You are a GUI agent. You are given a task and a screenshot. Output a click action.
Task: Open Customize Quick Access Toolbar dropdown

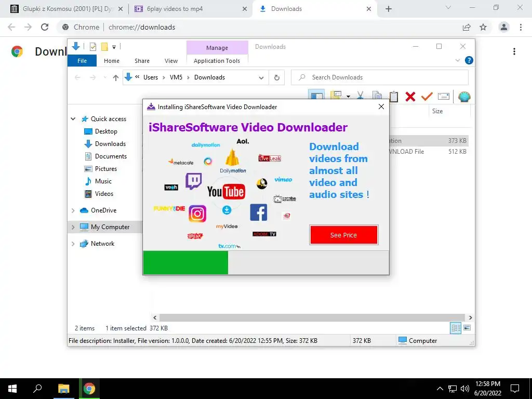[x=114, y=47]
